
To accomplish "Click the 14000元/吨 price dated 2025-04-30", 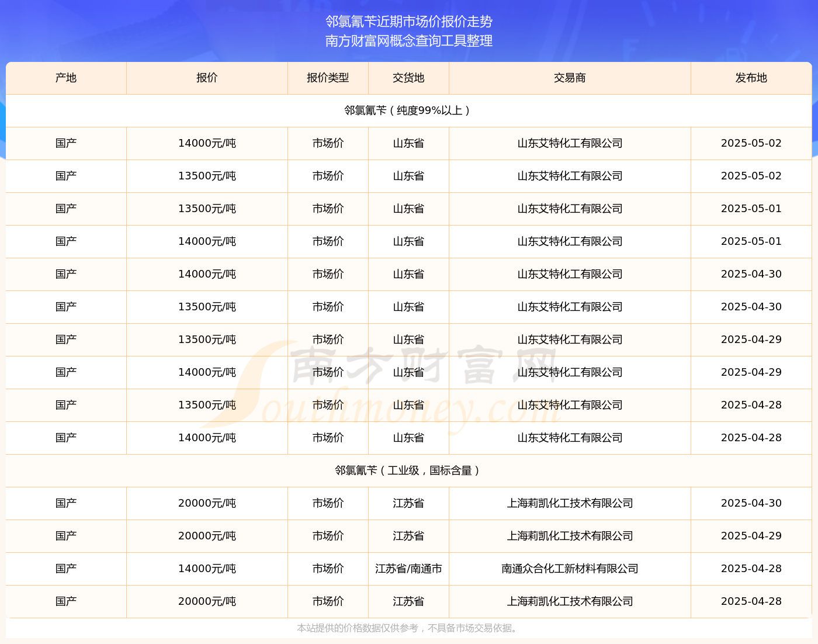I will pos(207,274).
